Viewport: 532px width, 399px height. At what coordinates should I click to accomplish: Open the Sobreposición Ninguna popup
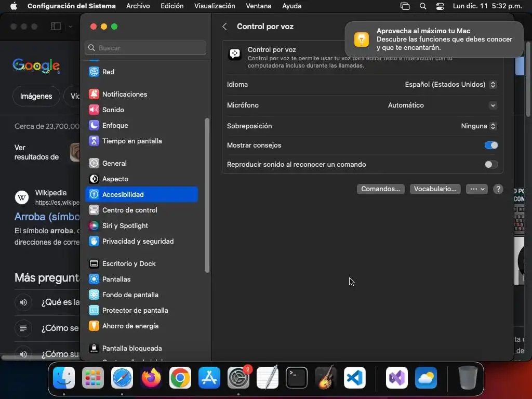[x=478, y=126]
